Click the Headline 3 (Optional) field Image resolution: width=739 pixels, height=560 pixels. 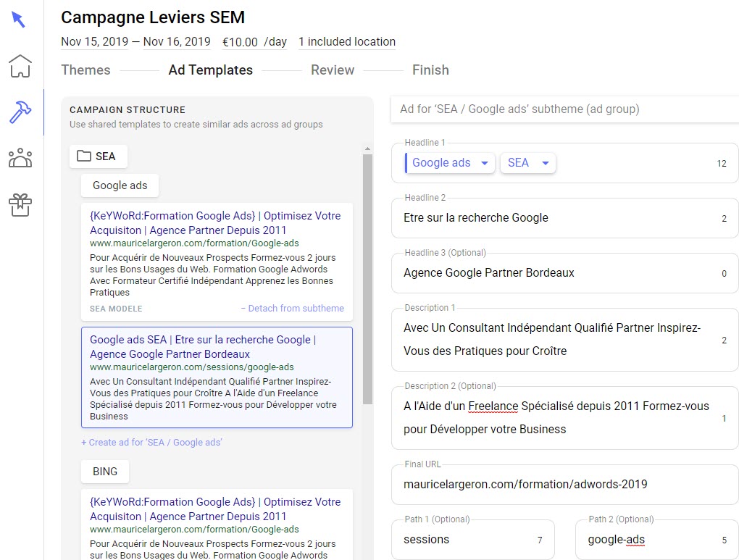point(564,273)
